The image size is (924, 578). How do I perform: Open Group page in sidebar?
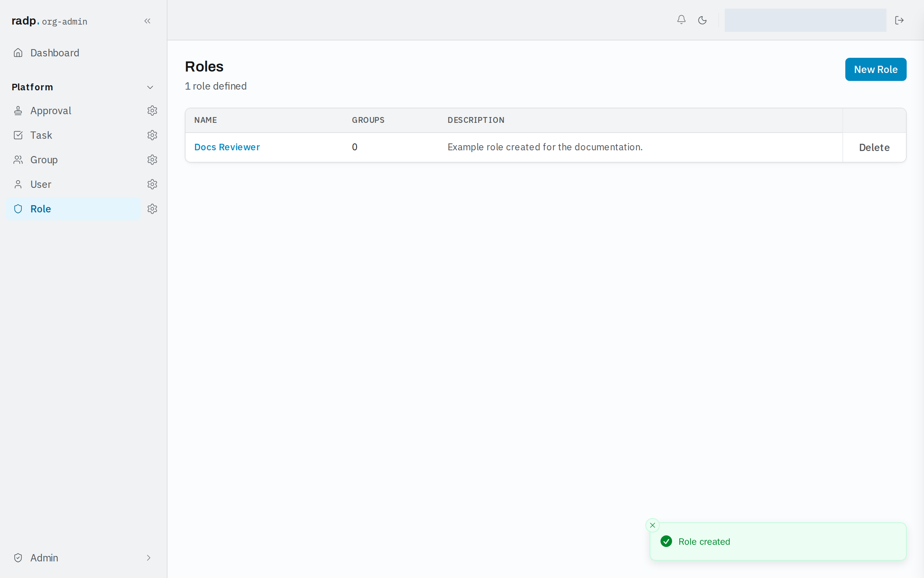click(x=73, y=159)
